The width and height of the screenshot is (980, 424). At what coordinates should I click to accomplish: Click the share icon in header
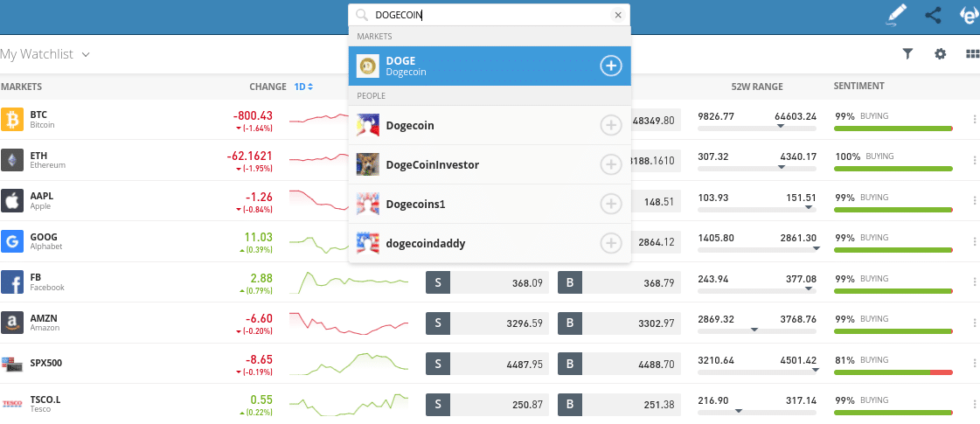coord(933,15)
